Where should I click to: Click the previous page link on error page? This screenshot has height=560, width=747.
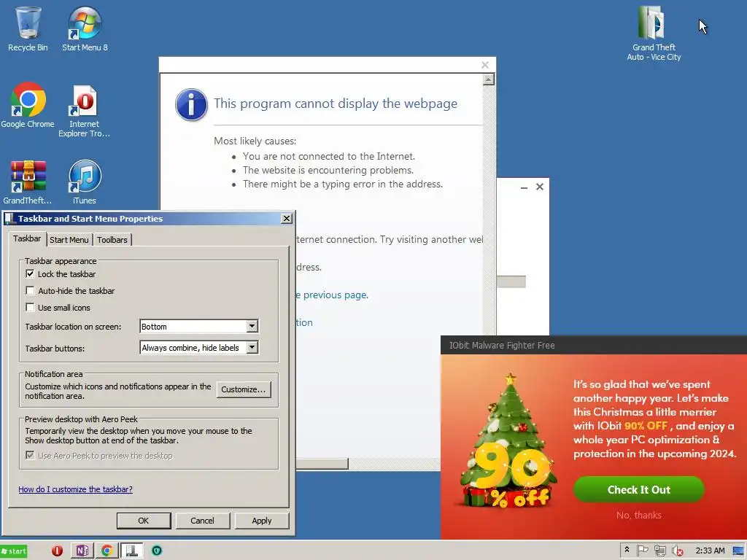(x=332, y=295)
